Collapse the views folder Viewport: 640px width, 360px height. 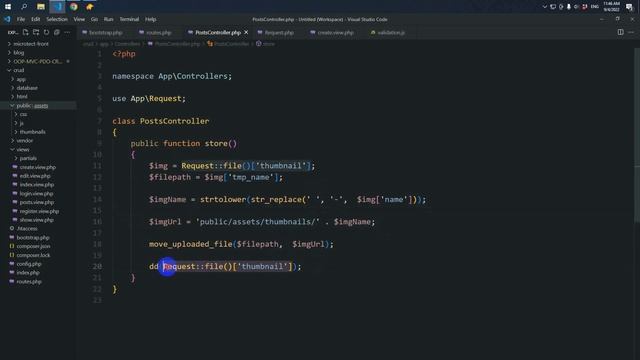pos(23,149)
